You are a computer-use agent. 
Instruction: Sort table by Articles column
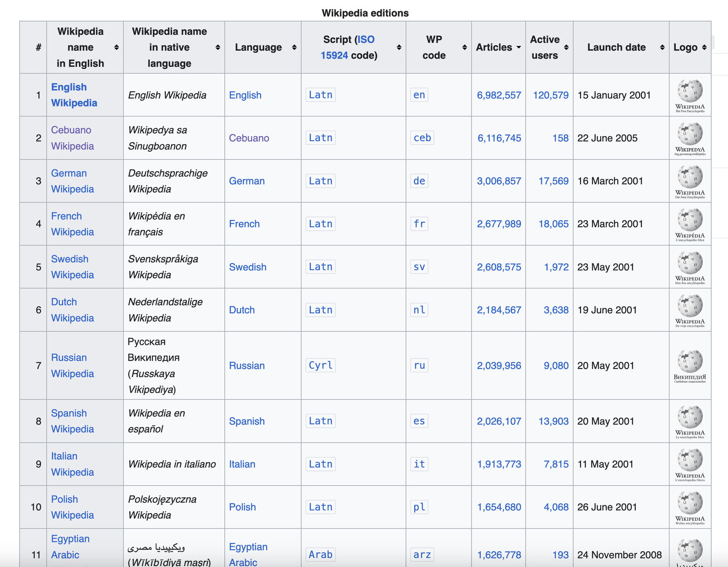click(x=498, y=48)
